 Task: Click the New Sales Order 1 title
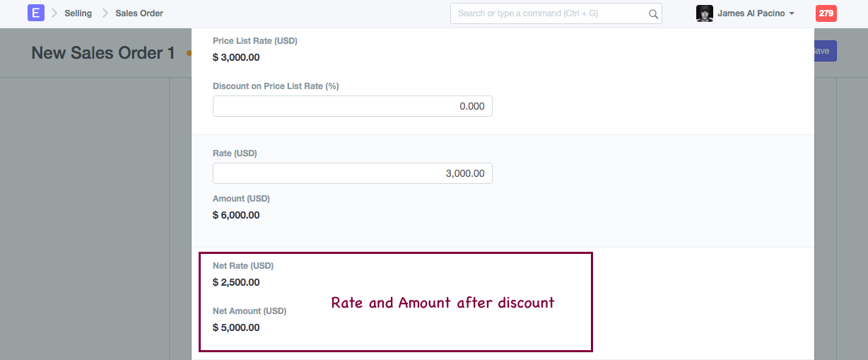click(x=103, y=53)
